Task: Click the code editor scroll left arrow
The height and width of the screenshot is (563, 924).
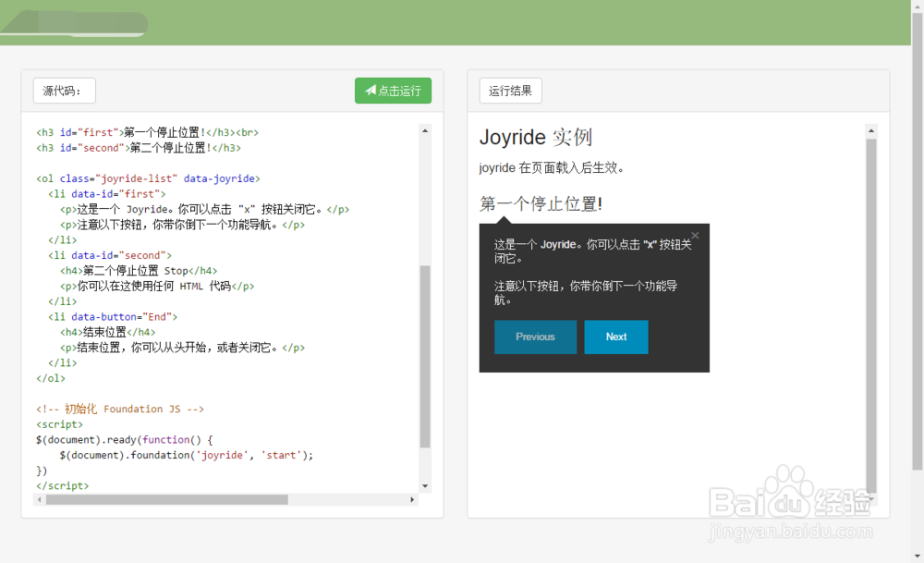Action: click(40, 499)
